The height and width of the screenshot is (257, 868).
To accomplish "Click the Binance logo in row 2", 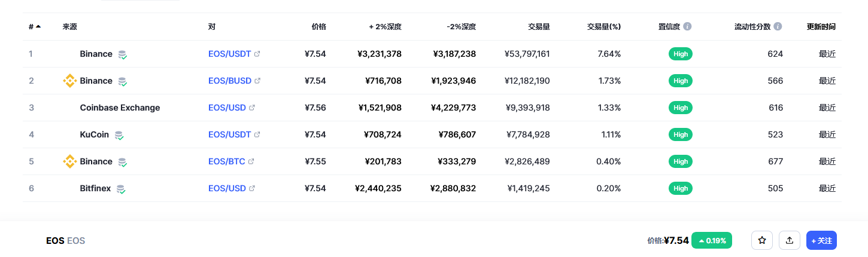I will pos(70,81).
